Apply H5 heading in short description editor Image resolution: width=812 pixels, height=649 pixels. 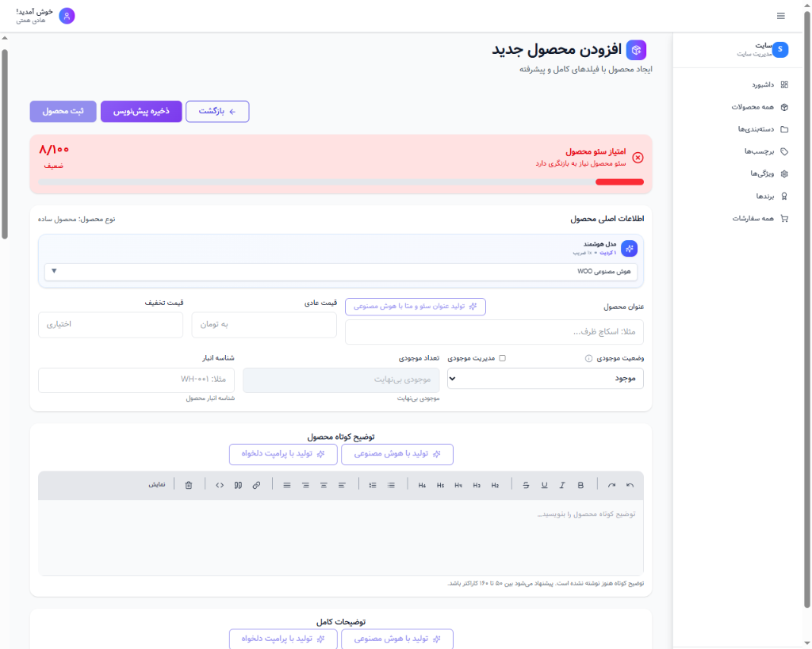(440, 485)
